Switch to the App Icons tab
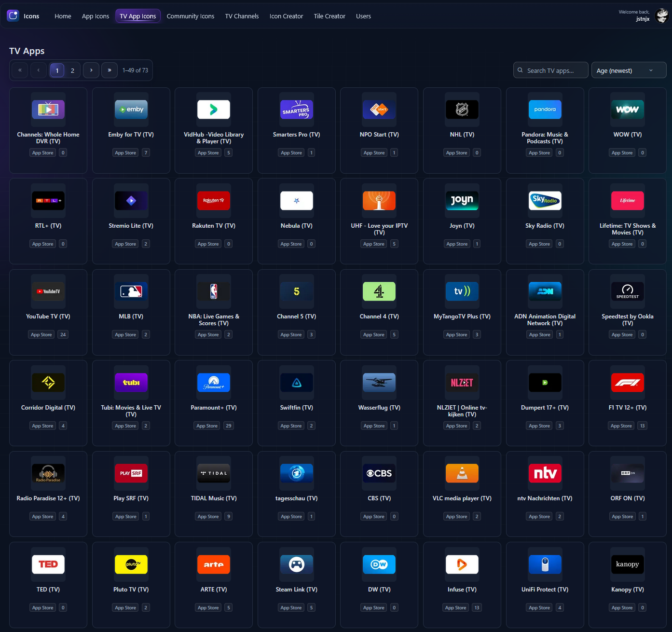The height and width of the screenshot is (632, 672). point(96,16)
